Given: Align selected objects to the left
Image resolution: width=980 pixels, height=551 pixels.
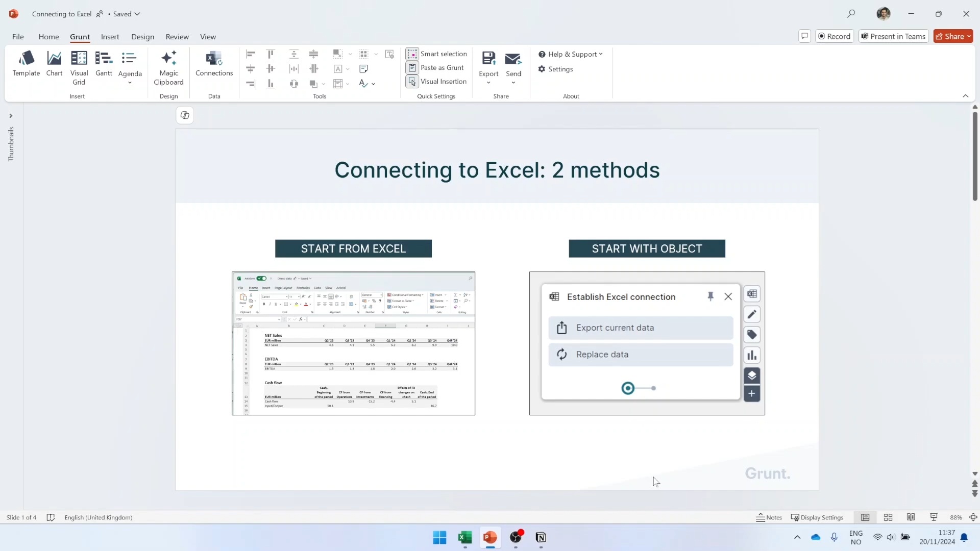Looking at the screenshot, I should point(251,54).
